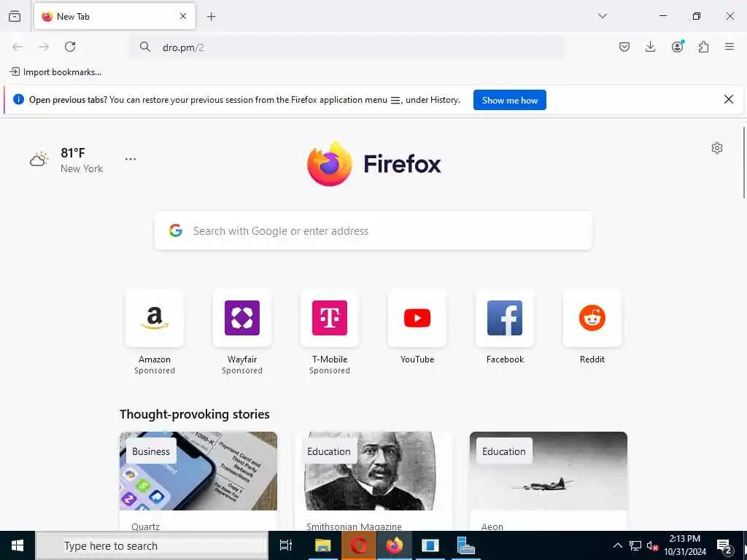Screen dimensions: 747x560
Task: Click the Thought-provoking stories heading
Action: 194,414
